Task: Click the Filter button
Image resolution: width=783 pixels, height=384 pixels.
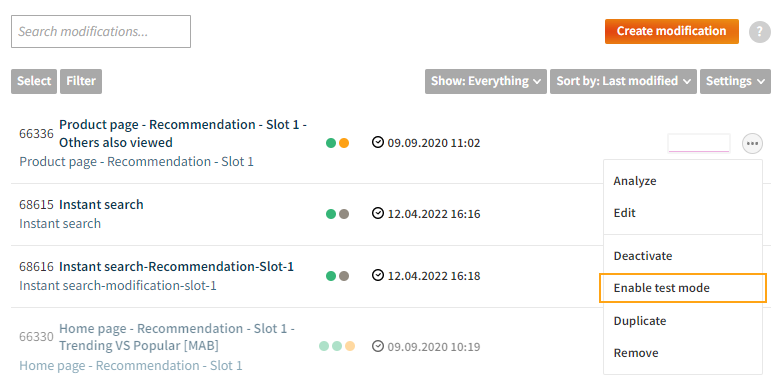Action: pos(81,81)
